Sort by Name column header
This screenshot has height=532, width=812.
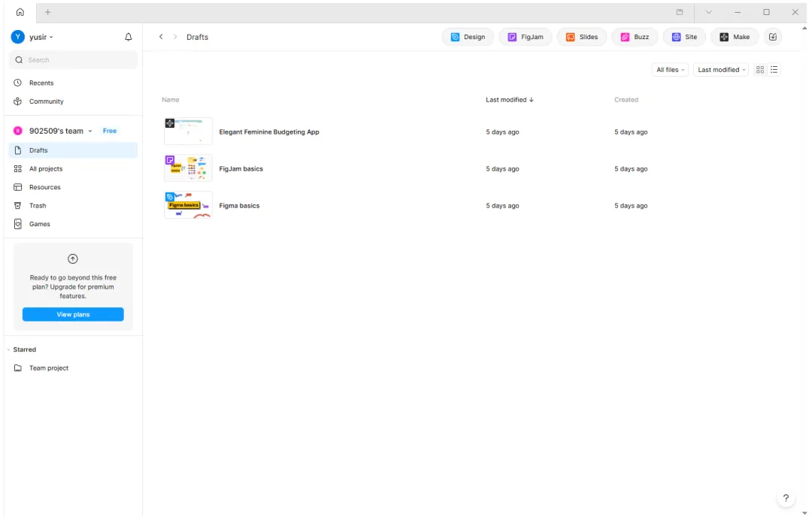click(171, 100)
